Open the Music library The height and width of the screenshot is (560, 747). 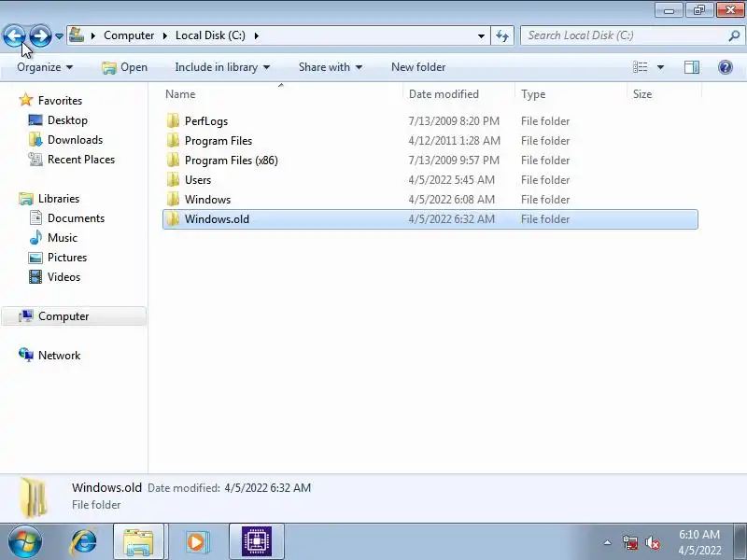point(62,238)
